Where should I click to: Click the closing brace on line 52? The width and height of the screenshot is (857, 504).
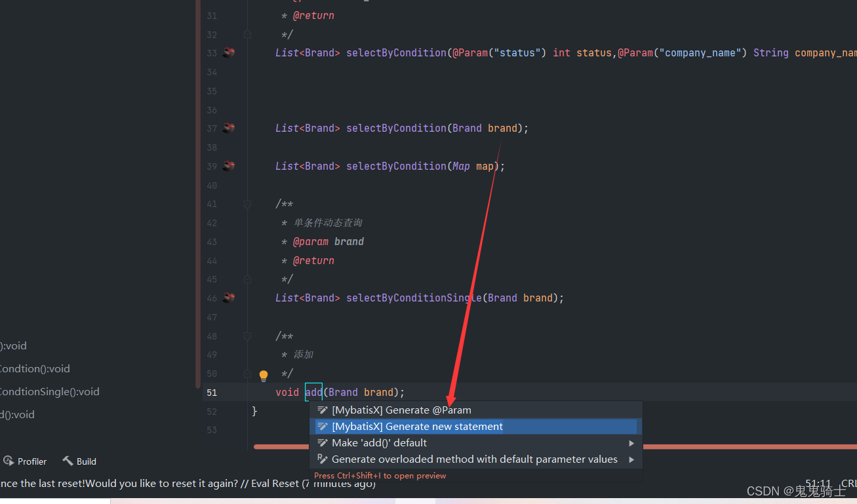(x=255, y=411)
